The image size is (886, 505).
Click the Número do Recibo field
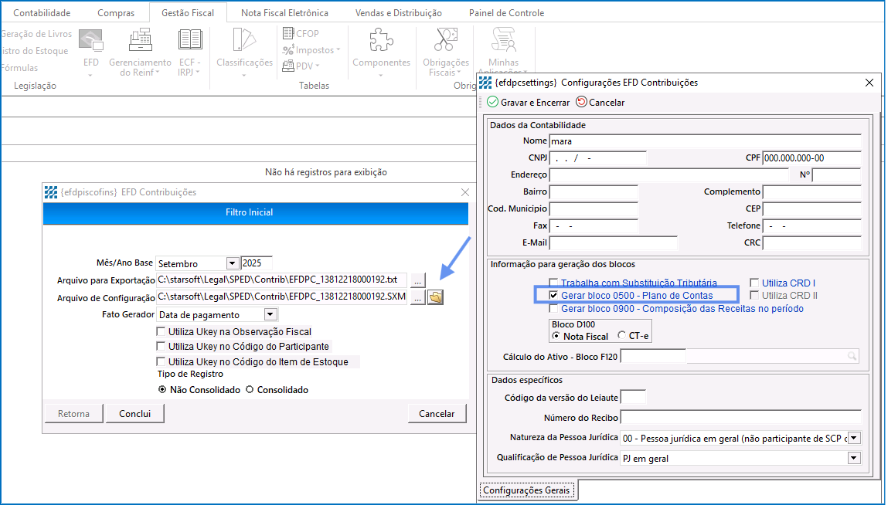pyautogui.click(x=739, y=417)
